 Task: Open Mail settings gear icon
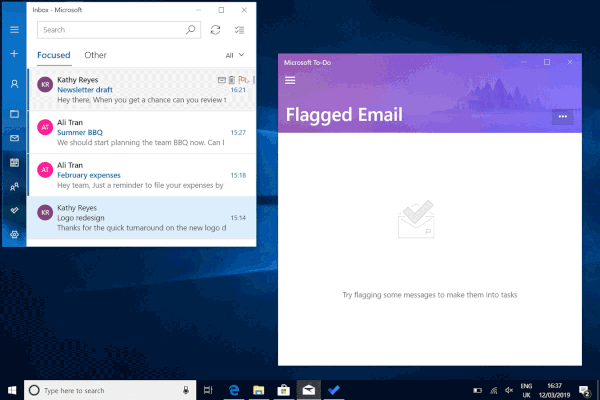14,234
